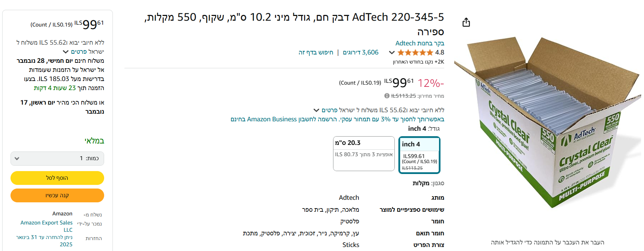The width and height of the screenshot is (644, 251).
Task: Select the 20.3 ס"מ size option
Action: point(364,153)
